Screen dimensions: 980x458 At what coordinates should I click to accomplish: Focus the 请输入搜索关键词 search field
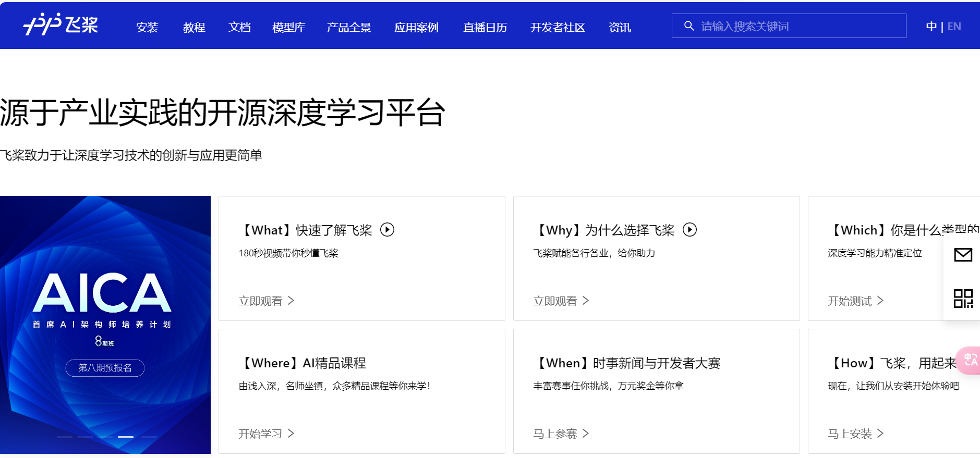pos(789,26)
